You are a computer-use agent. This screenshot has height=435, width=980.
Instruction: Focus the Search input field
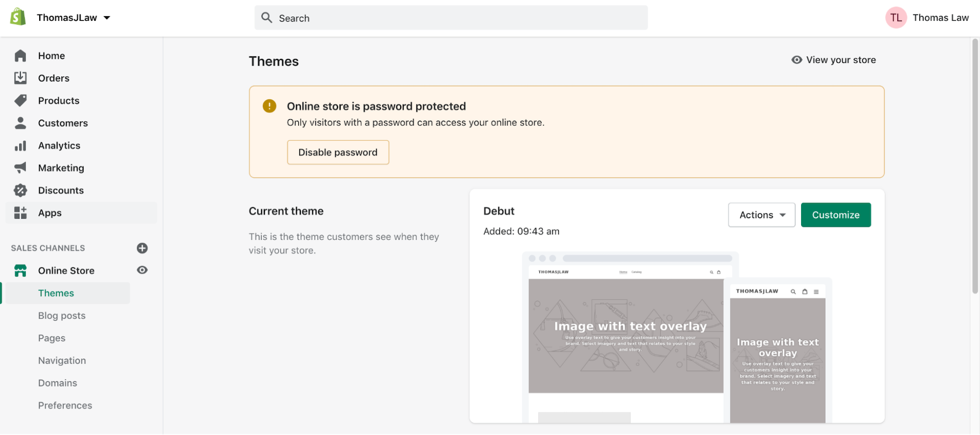coord(451,18)
